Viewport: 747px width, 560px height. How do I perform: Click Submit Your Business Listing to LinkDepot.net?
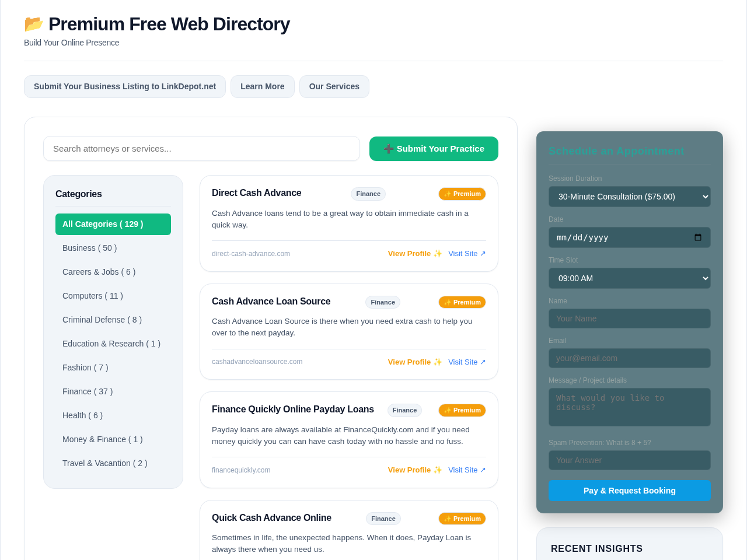click(125, 86)
